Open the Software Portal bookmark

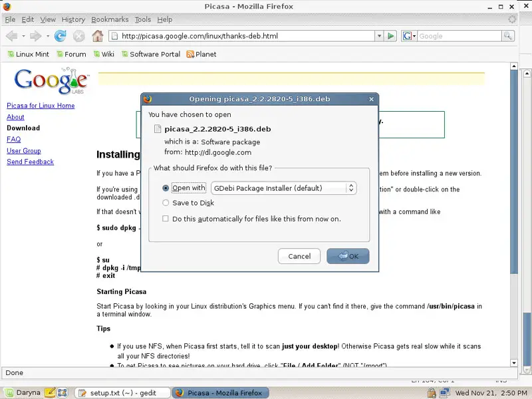point(151,55)
